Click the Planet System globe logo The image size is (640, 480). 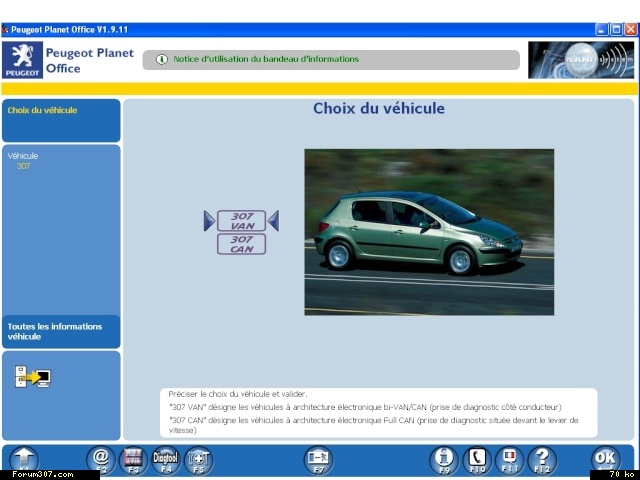click(x=581, y=60)
